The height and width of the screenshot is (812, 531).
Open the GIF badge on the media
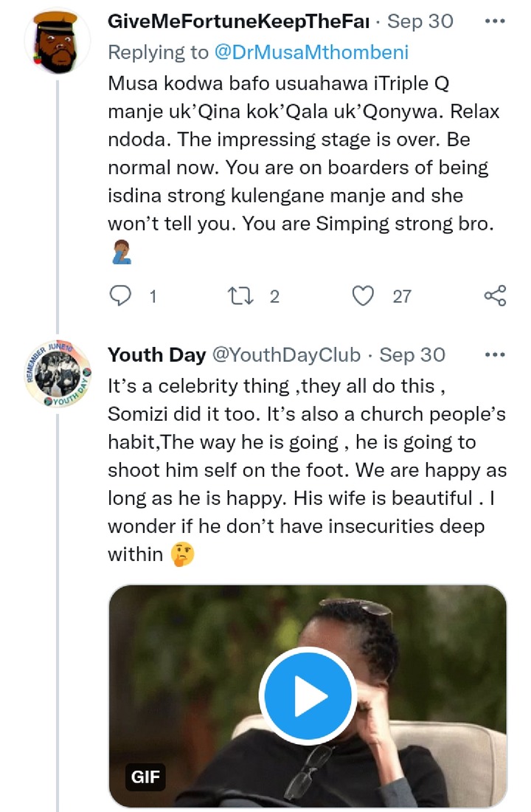[145, 777]
